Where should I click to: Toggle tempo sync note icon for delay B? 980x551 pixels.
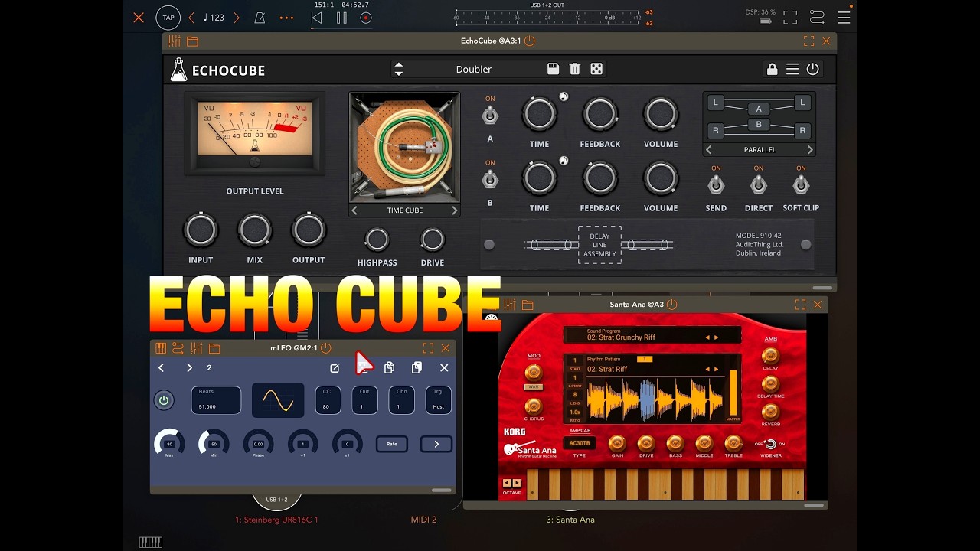[563, 161]
